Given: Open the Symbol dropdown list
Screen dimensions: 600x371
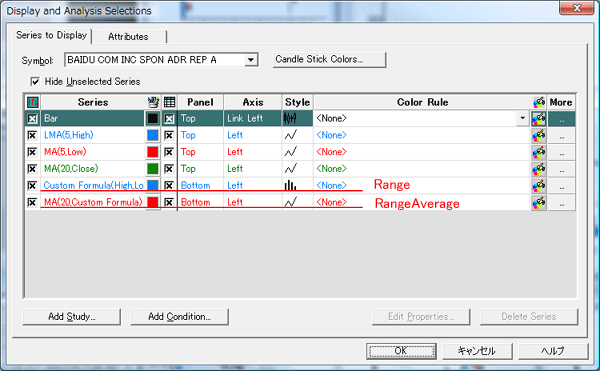Looking at the screenshot, I should point(251,60).
